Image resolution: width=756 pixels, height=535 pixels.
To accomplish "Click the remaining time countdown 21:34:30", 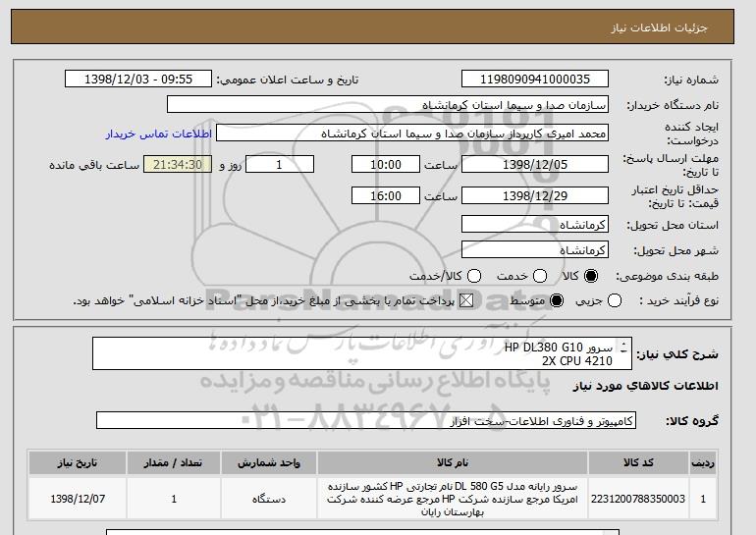I will click(x=178, y=164).
